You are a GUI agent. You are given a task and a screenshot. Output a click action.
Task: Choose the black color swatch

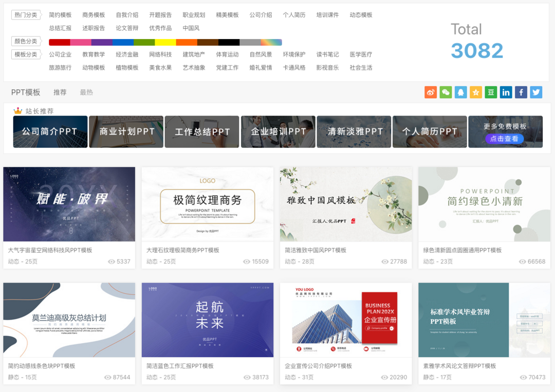coord(229,42)
